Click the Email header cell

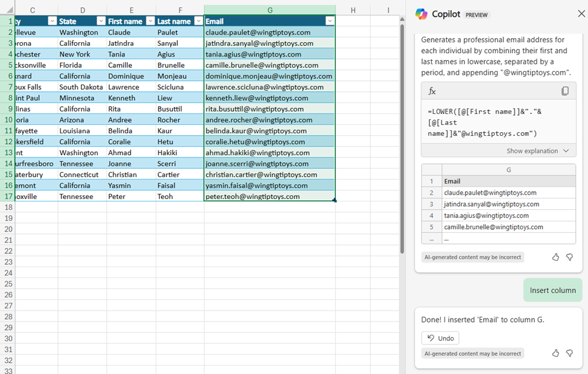[x=270, y=21]
